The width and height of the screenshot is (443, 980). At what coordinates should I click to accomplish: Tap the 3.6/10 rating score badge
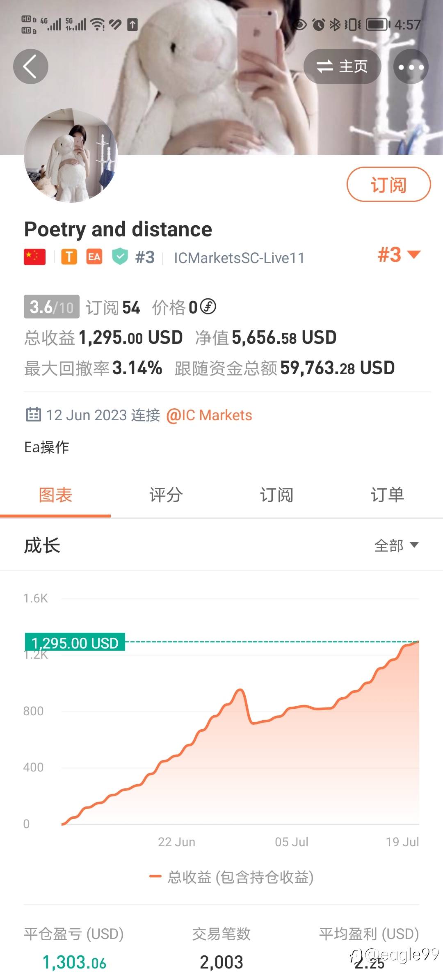coord(52,307)
